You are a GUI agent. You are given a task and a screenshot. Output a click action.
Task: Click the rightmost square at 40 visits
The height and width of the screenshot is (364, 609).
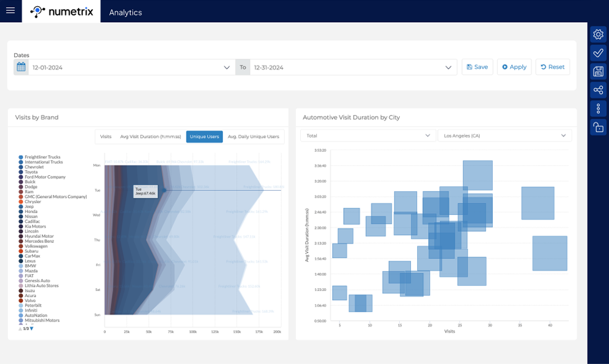click(x=549, y=253)
